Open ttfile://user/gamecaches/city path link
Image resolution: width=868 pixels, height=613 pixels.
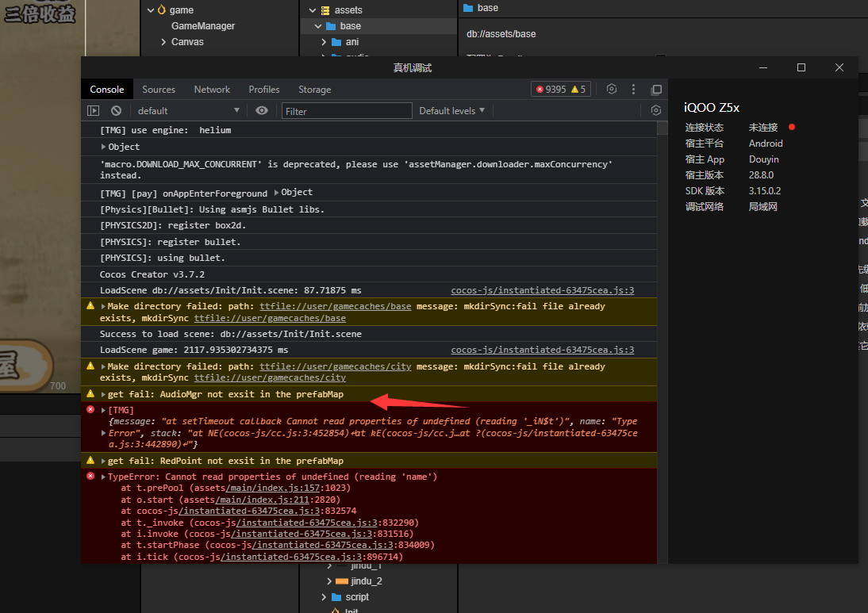coord(336,367)
